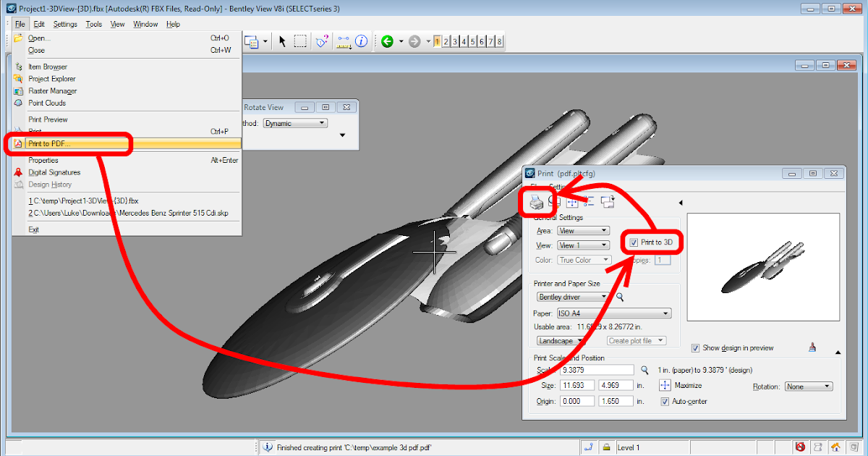Click the Size 11.693 field

point(576,386)
